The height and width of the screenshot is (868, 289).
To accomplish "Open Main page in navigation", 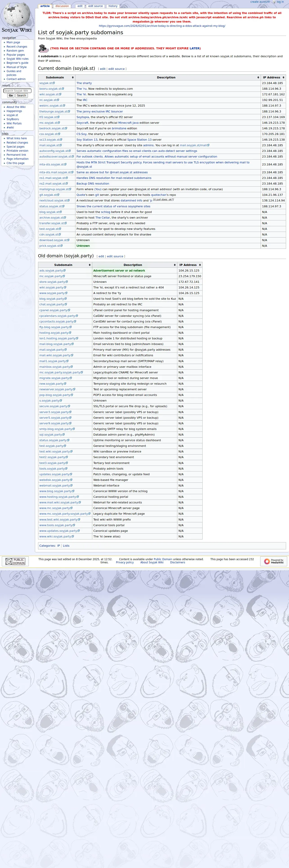I will tap(13, 42).
